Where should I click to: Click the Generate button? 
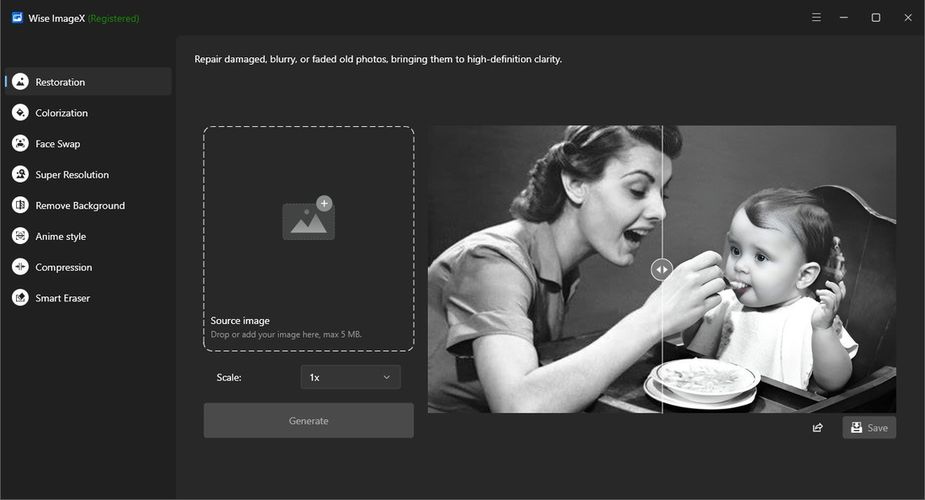coord(309,420)
